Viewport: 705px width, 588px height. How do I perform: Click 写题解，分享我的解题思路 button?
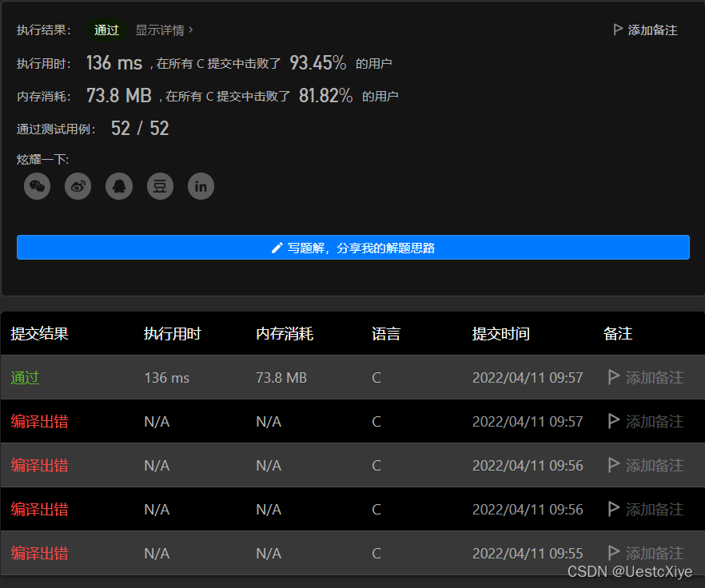click(353, 247)
